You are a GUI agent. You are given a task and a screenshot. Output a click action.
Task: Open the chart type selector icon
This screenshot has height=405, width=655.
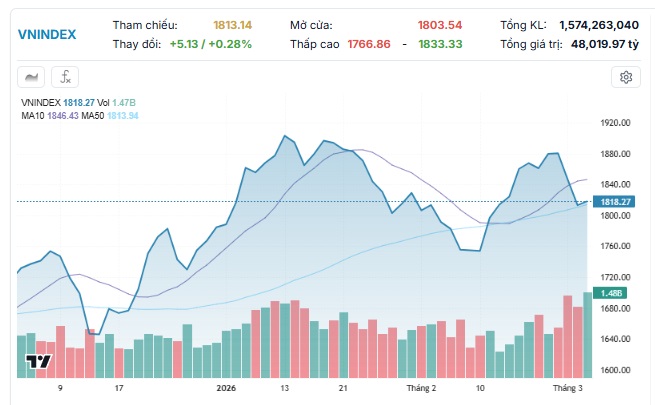pos(33,77)
